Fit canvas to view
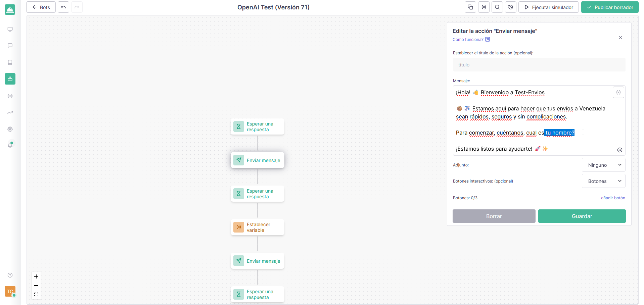Image resolution: width=644 pixels, height=305 pixels. [x=36, y=295]
